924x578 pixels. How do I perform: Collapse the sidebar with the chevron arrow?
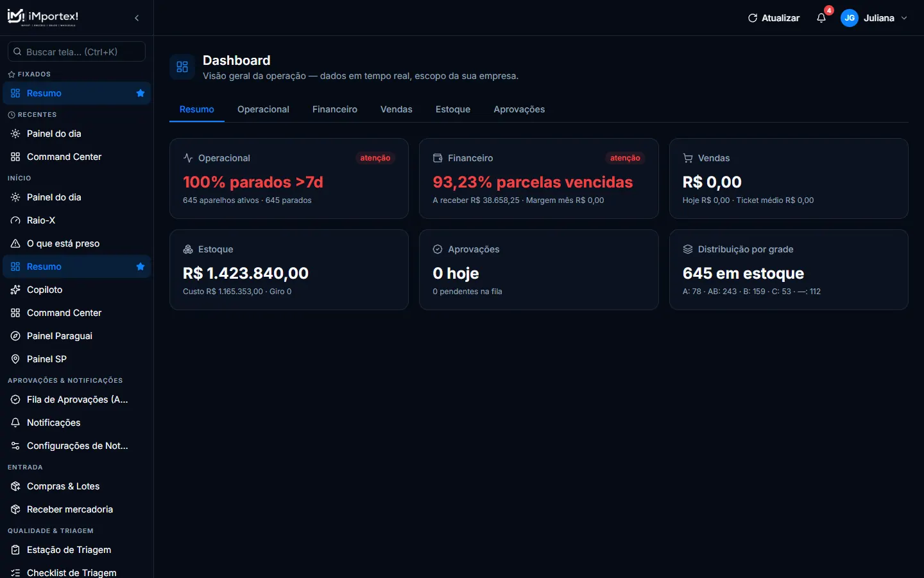137,18
